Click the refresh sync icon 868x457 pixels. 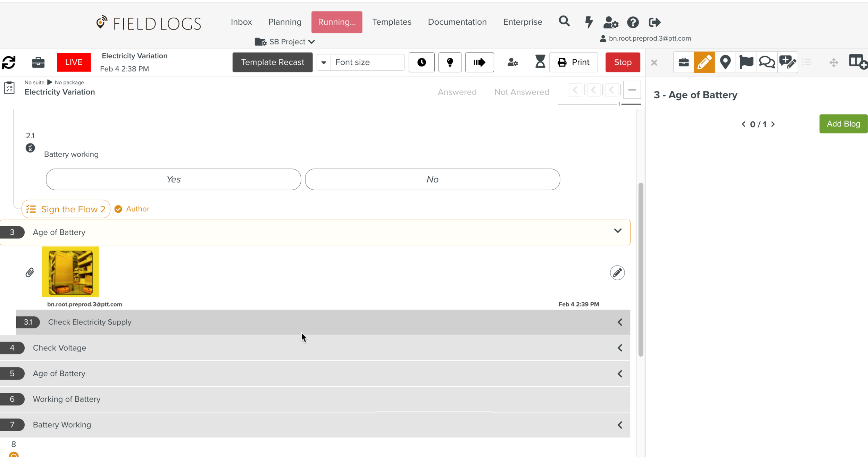(9, 63)
